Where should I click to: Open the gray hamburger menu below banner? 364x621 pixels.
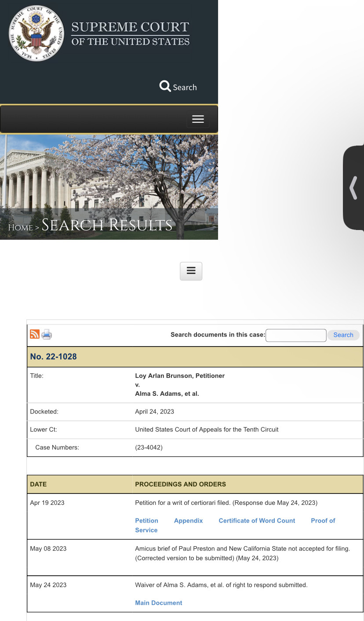coord(191,271)
